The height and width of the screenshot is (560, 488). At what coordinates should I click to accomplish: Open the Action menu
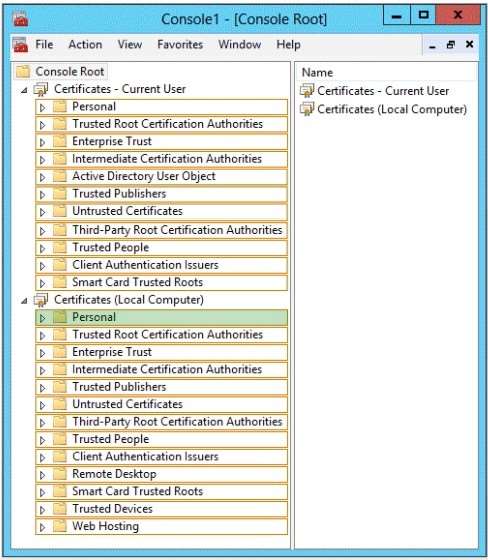85,45
